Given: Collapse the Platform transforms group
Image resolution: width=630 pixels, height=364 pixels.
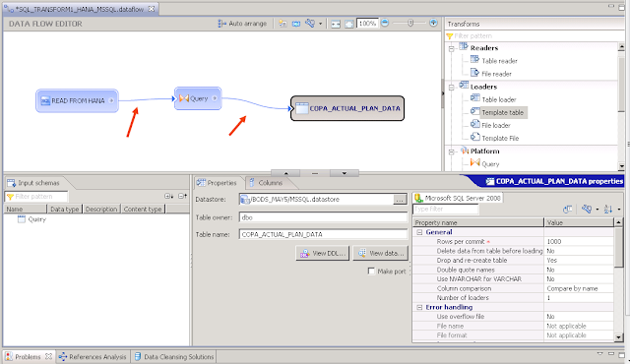Looking at the screenshot, I should [451, 152].
